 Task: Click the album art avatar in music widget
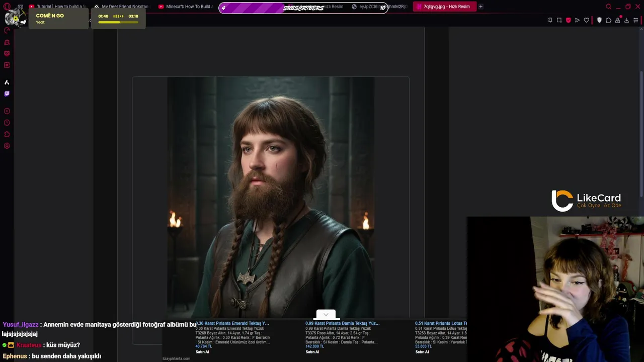tap(15, 17)
